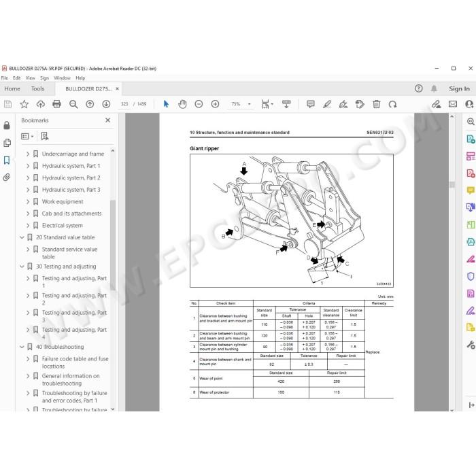Rotate the page clockwise
The height and width of the screenshot is (476, 476).
coord(392,104)
